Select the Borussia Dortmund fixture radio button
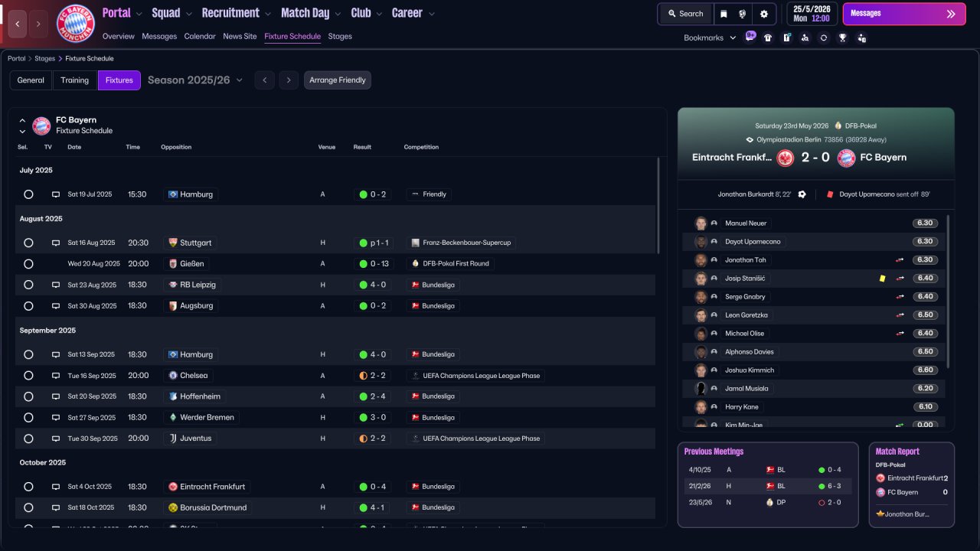Image resolution: width=980 pixels, height=551 pixels. pos(28,507)
